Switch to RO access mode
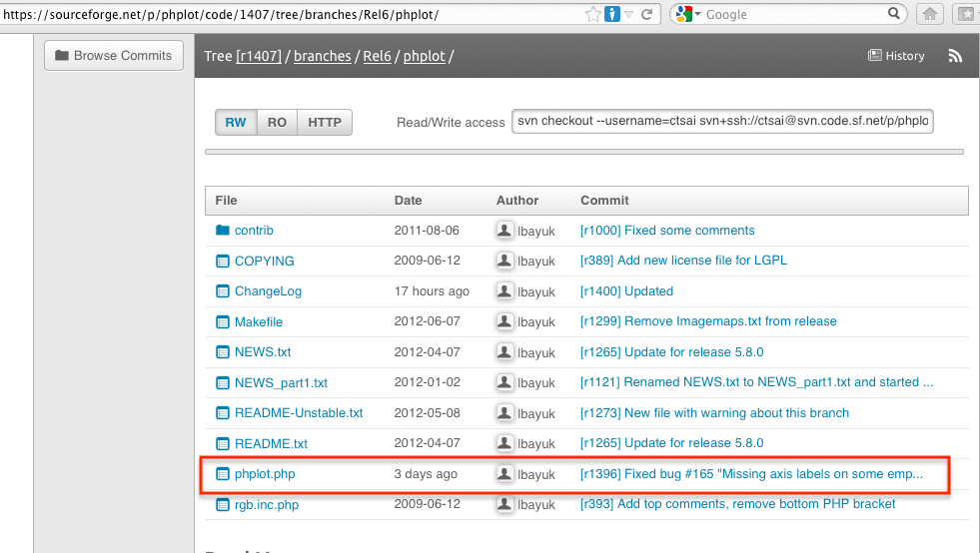This screenshot has width=980, height=553. pyautogui.click(x=277, y=123)
